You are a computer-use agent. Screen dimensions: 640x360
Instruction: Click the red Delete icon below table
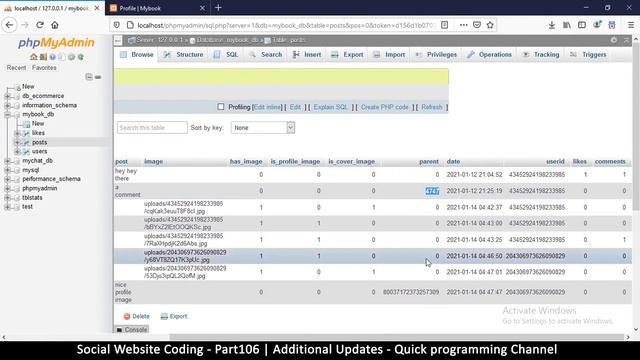127,316
